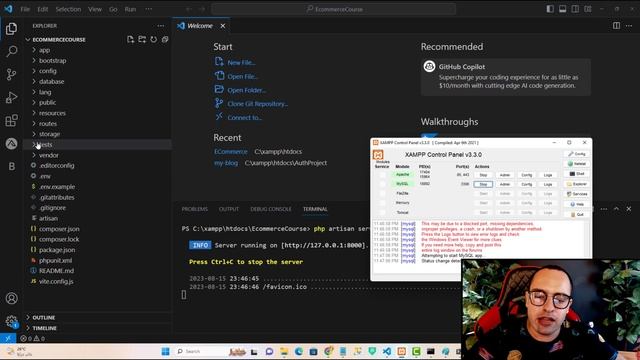Close the Welcome tab

click(223, 26)
